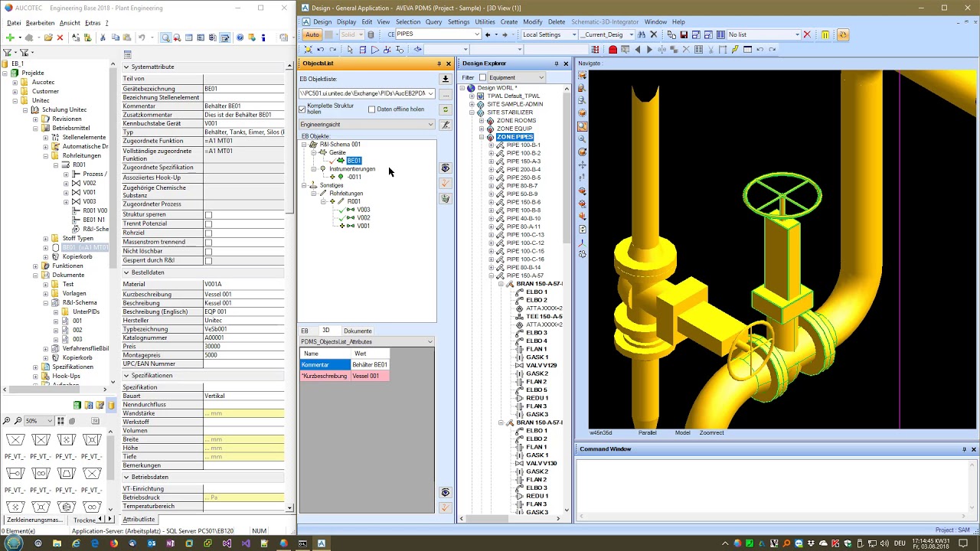The width and height of the screenshot is (980, 551).
Task: Click the red dome icon in PDMS second toolbar
Action: coord(612,50)
